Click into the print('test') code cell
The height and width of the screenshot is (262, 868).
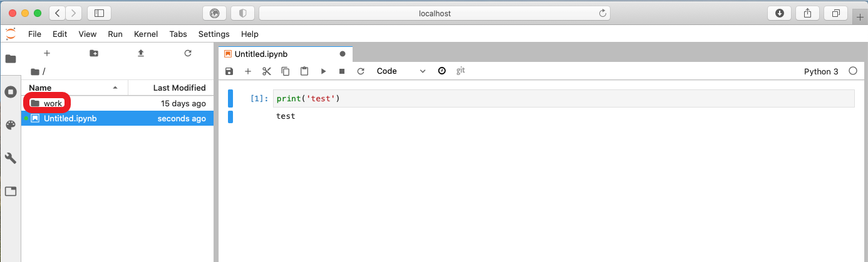(564, 99)
